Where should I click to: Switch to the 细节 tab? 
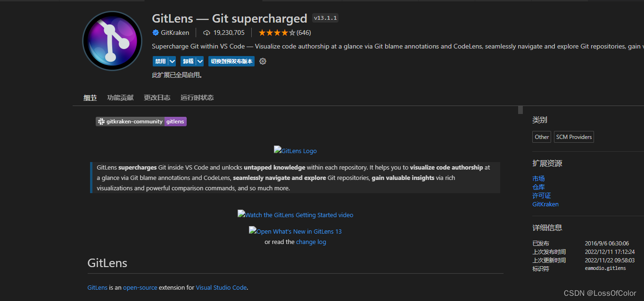click(90, 98)
